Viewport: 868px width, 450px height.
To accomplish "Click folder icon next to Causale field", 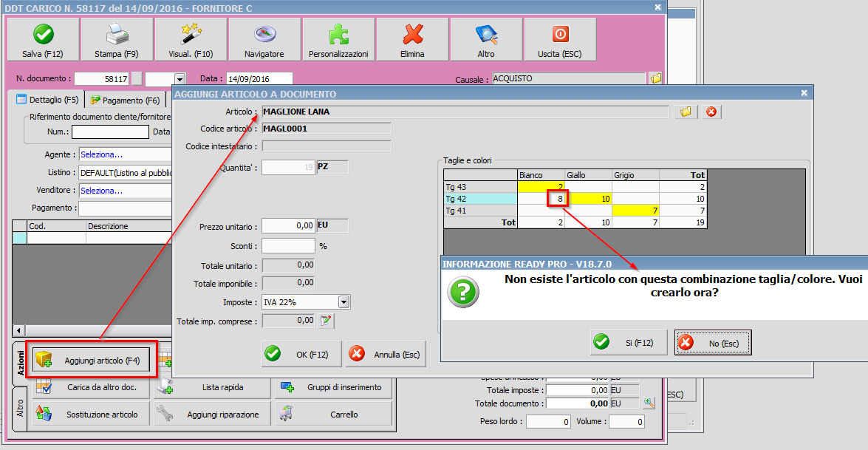I will point(656,78).
